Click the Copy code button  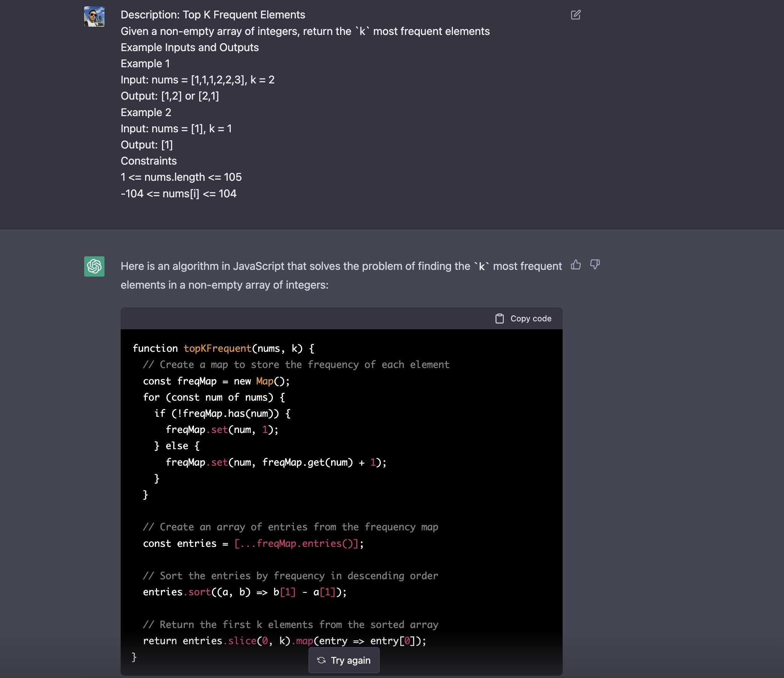coord(523,319)
